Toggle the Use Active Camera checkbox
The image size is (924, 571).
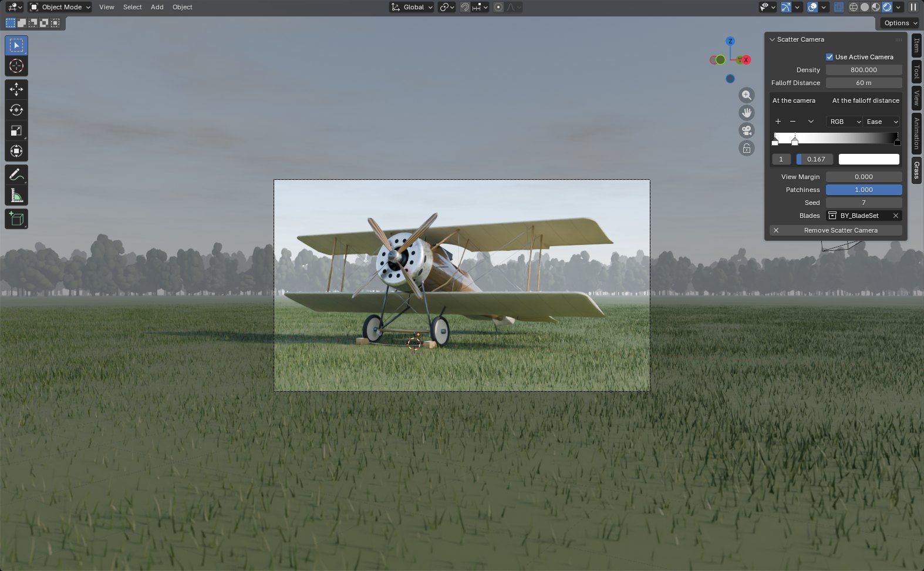[829, 57]
